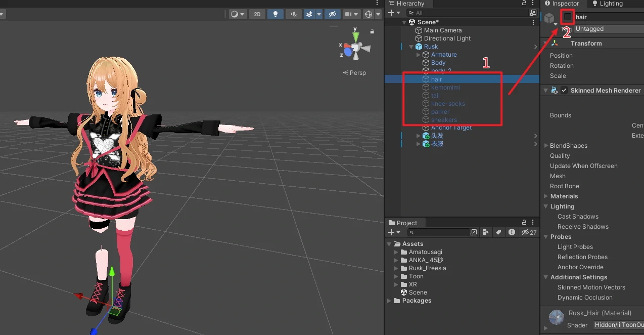This screenshot has width=644, height=335.
Task: Expand the Rusk_Freesia folder
Action: click(x=396, y=268)
